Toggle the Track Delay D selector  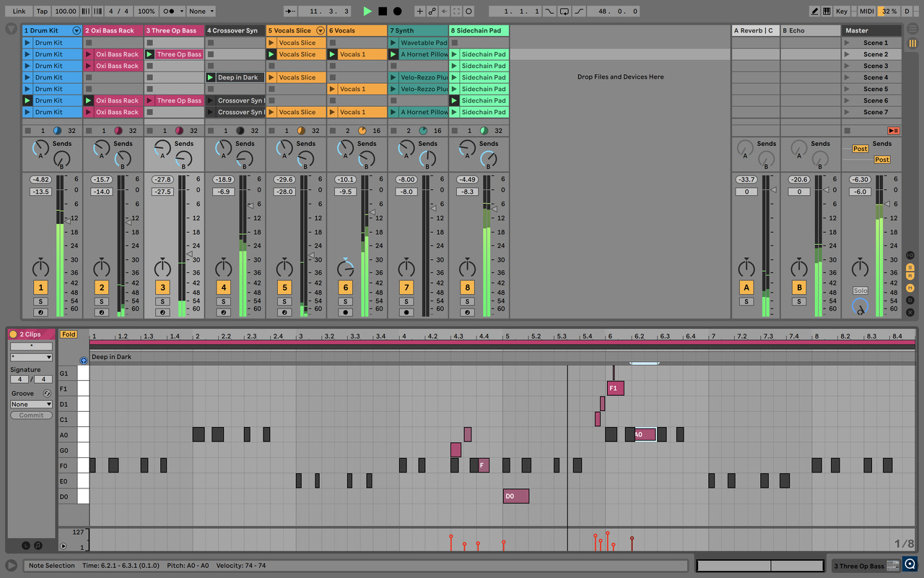click(910, 300)
